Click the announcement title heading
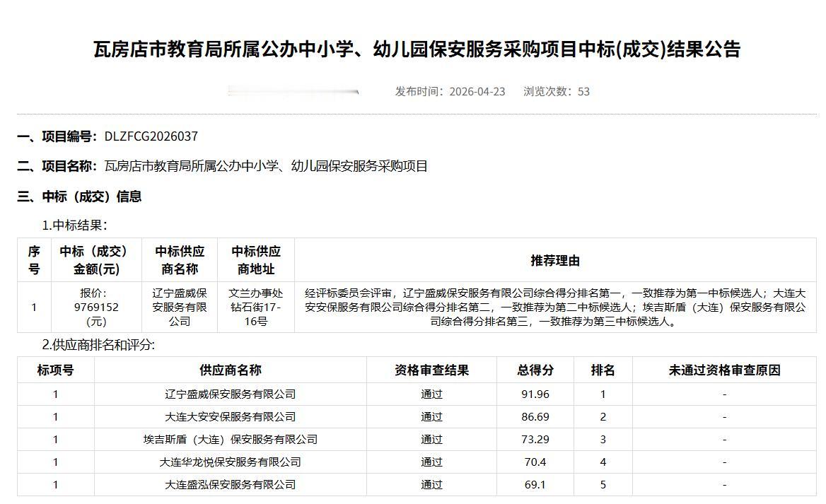The image size is (826, 504). pos(417,49)
